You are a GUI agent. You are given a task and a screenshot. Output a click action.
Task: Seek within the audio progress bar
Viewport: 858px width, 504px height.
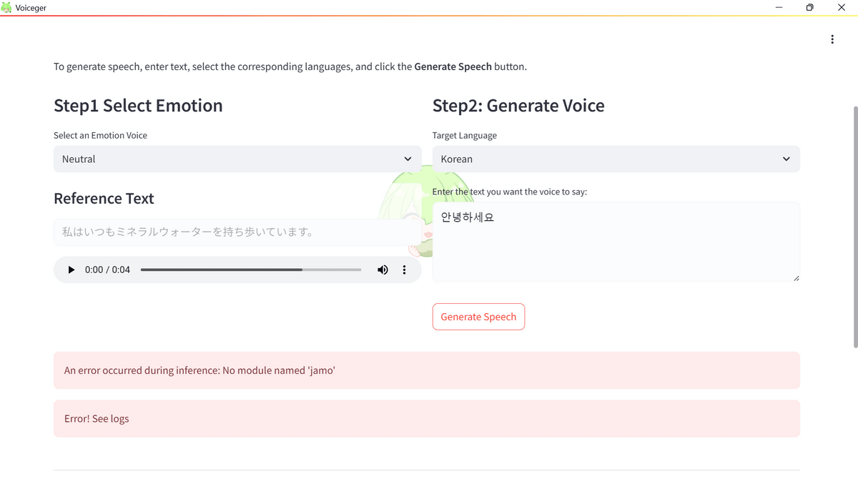(x=250, y=270)
